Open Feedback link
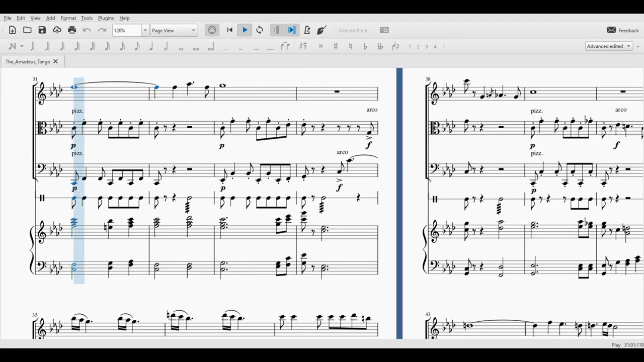This screenshot has height=362, width=644. (x=623, y=30)
